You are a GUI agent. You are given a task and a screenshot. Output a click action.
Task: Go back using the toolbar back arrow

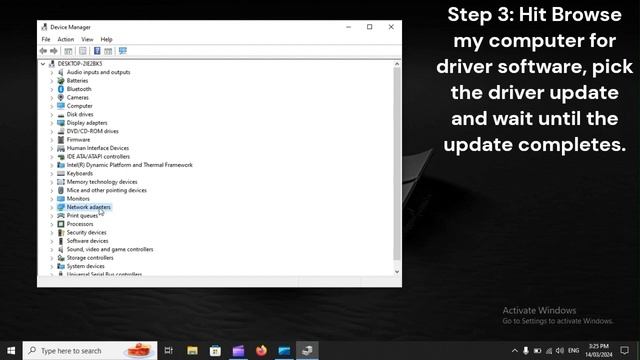coord(43,51)
